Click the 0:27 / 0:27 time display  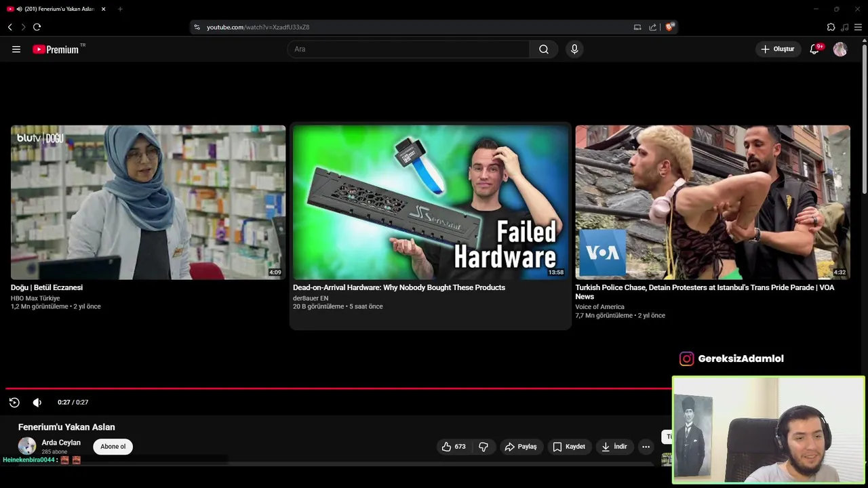(73, 402)
